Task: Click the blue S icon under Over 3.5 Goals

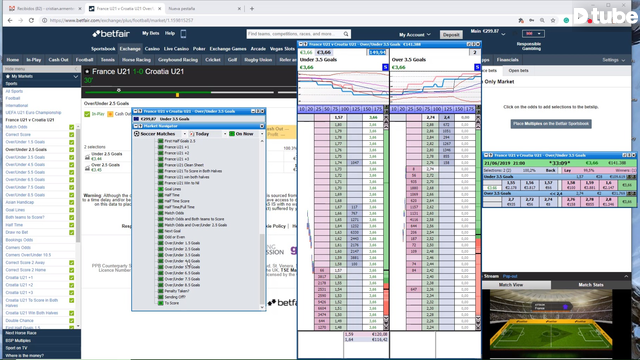Action: point(477,67)
